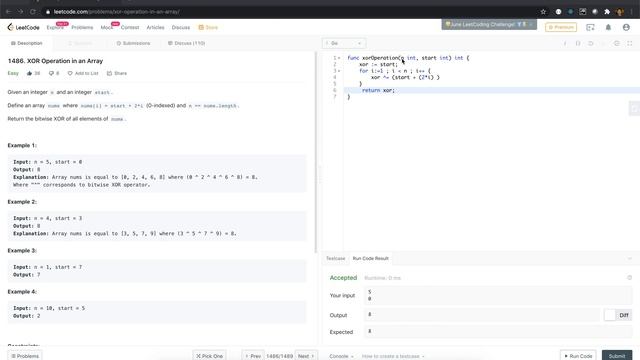Image resolution: width=640 pixels, height=360 pixels.
Task: Click the Example 1 code block
Action: click(x=157, y=173)
